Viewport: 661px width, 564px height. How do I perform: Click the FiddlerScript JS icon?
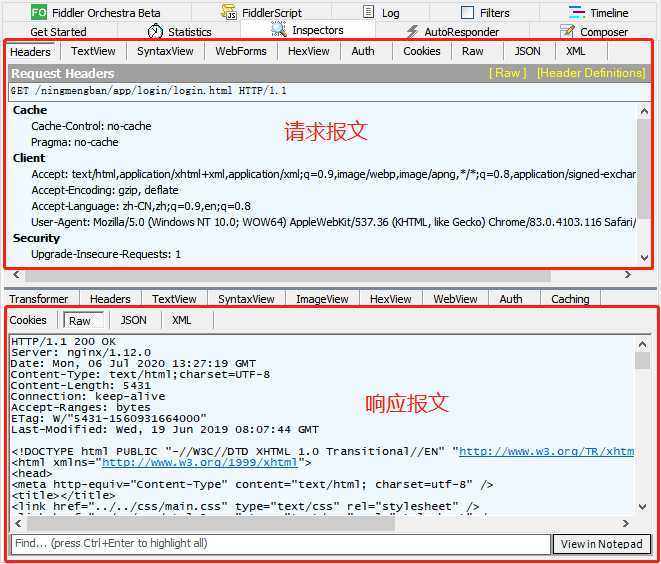[x=229, y=12]
